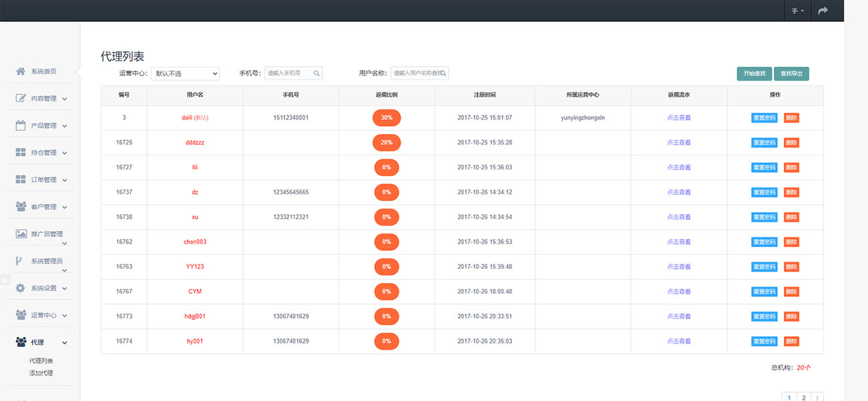Click the calendar icon for 产品管理

(x=21, y=125)
